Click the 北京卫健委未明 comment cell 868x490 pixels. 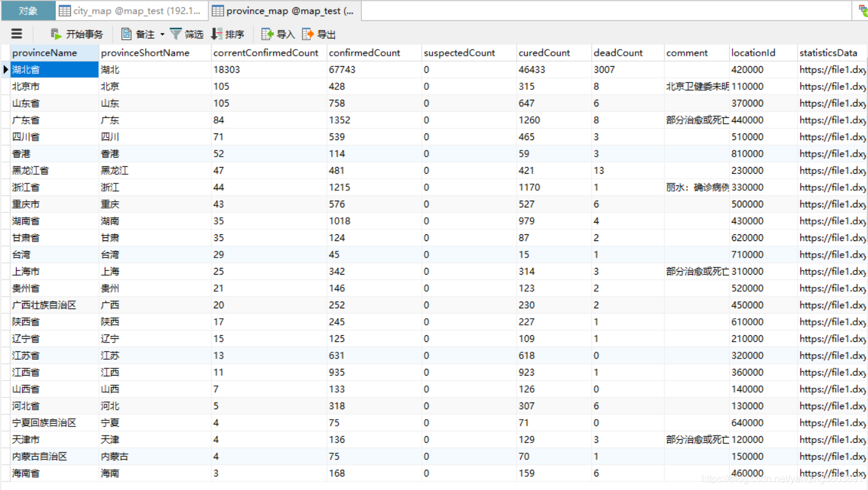click(x=697, y=86)
